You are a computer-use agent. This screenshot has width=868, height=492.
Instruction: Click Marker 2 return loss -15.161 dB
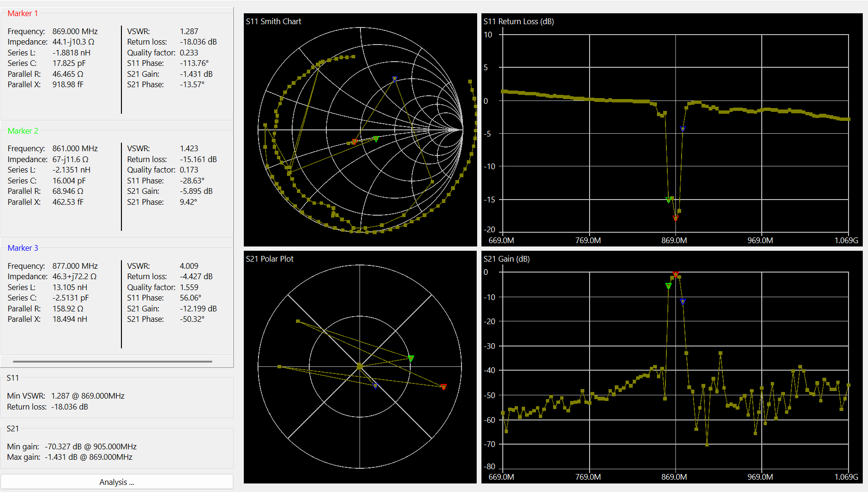coord(198,159)
